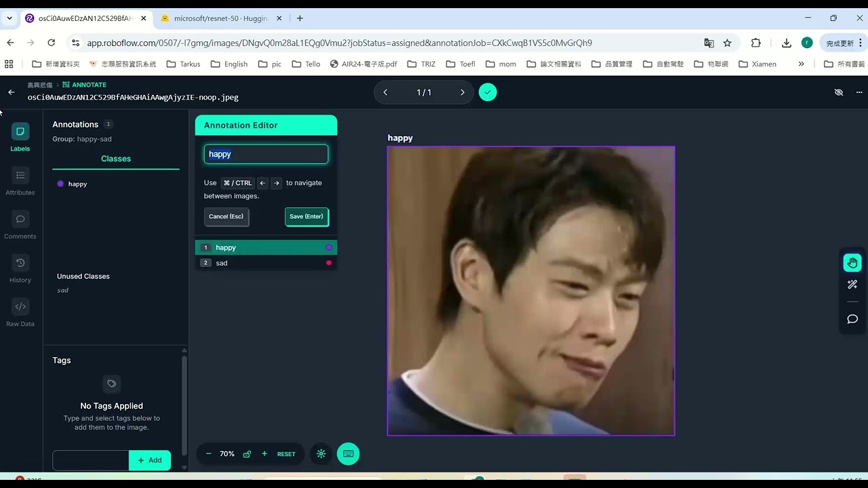Open the History sidebar panel
The image size is (868, 488).
(20, 269)
